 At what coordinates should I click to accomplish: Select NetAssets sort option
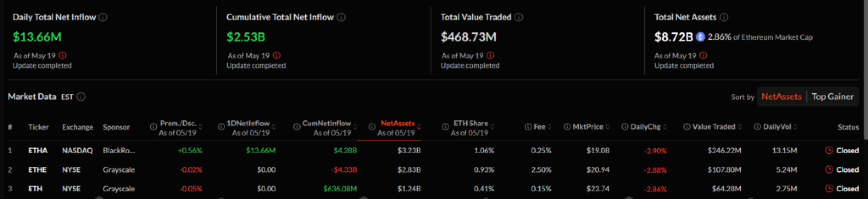click(781, 97)
